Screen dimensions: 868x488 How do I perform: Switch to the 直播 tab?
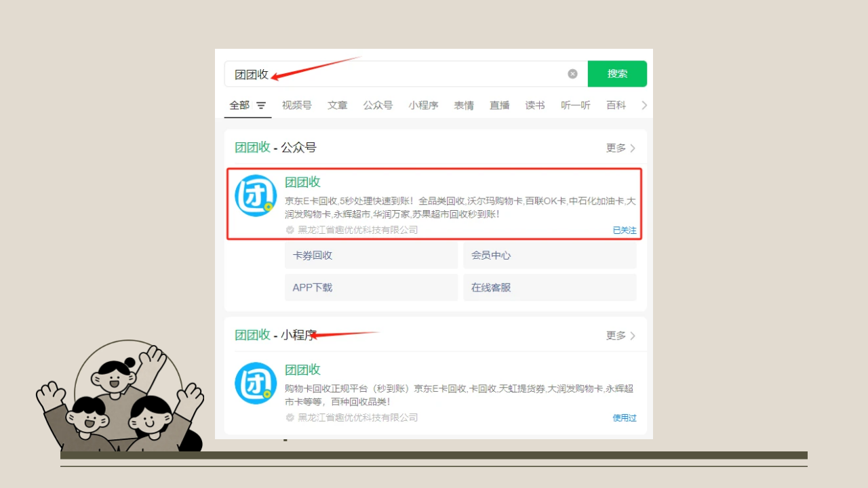[x=500, y=105]
